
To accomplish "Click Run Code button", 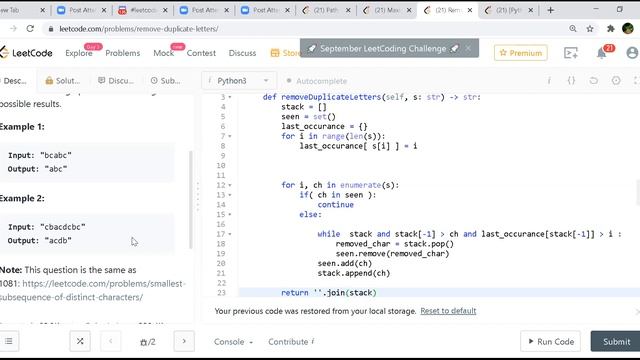I will (551, 341).
